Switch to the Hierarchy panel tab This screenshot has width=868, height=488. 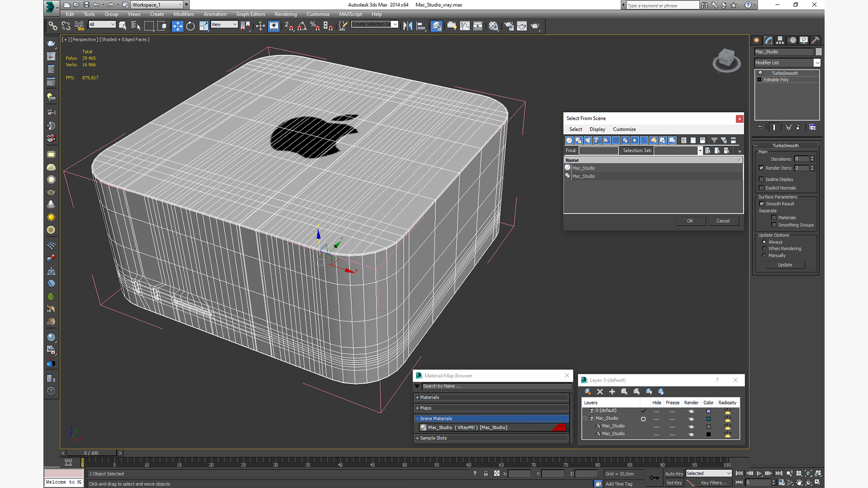pyautogui.click(x=780, y=40)
